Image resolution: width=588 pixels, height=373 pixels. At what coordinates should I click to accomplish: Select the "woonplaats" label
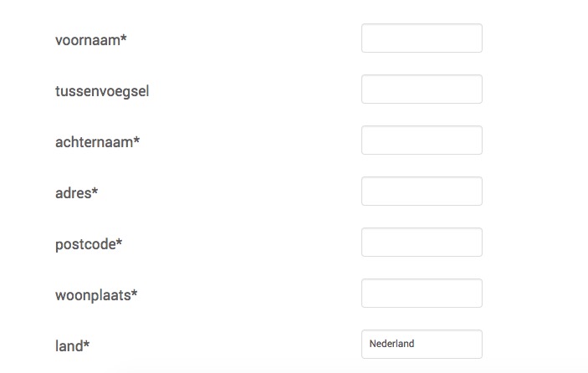(93, 295)
